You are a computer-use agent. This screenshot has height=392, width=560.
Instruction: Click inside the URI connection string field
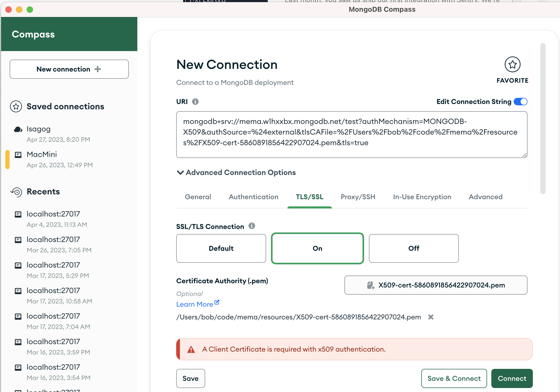pos(351,134)
